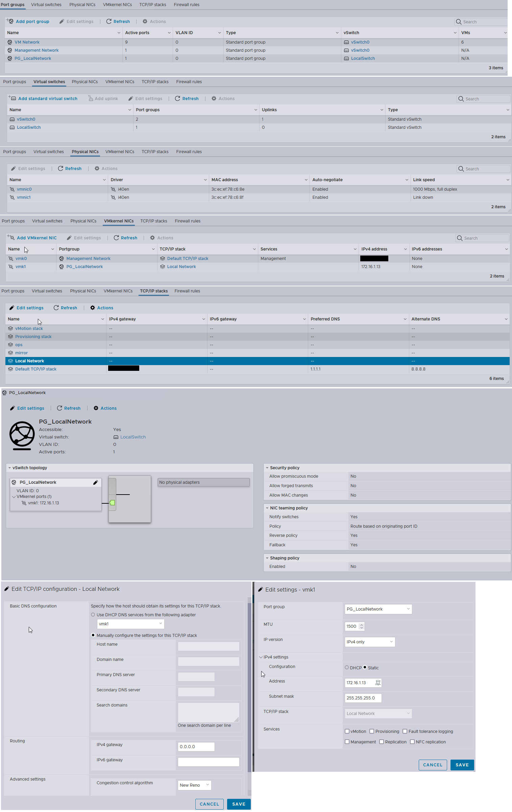Tick the Fault tolerance logging checkbox
Image resolution: width=512 pixels, height=812 pixels.
pyautogui.click(x=405, y=731)
